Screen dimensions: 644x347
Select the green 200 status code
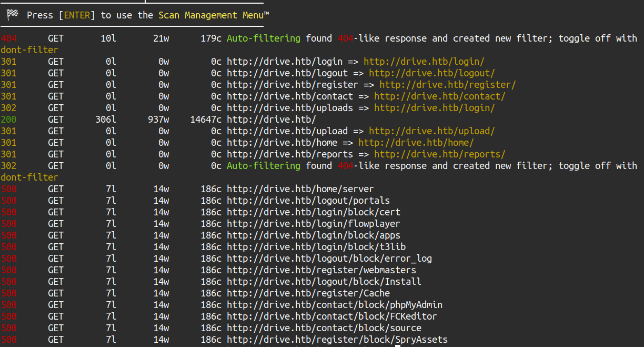(x=8, y=120)
